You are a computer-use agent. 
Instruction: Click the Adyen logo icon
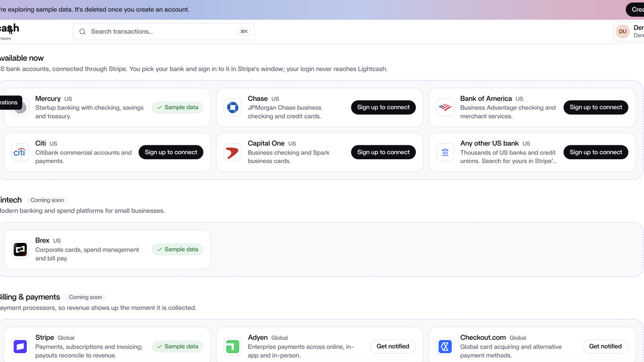pyautogui.click(x=233, y=346)
